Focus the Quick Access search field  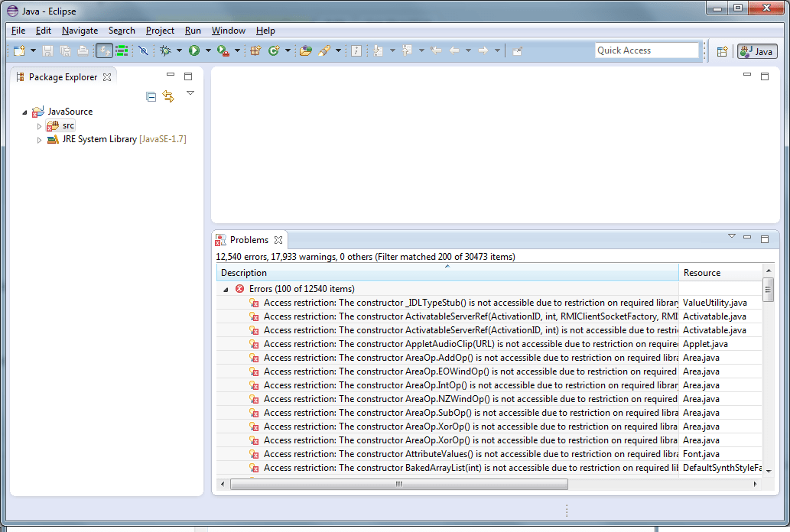647,50
